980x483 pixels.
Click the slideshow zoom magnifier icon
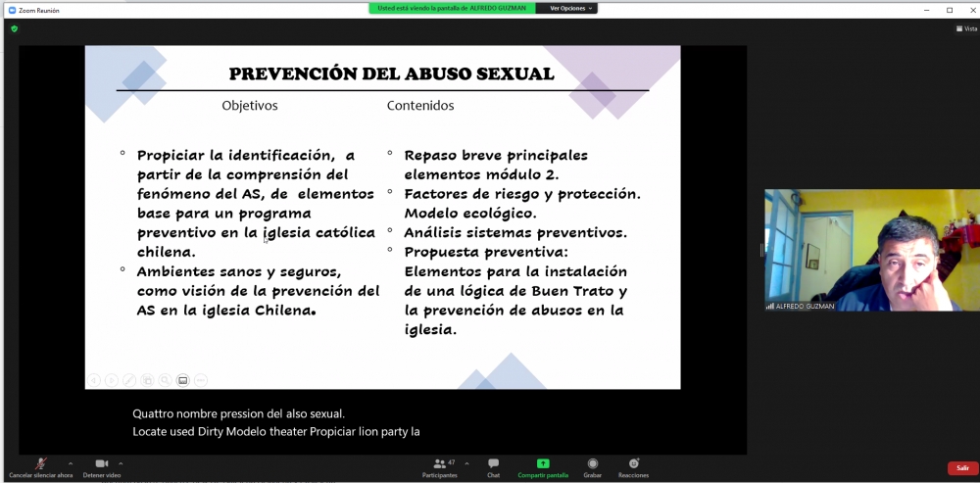pyautogui.click(x=165, y=380)
